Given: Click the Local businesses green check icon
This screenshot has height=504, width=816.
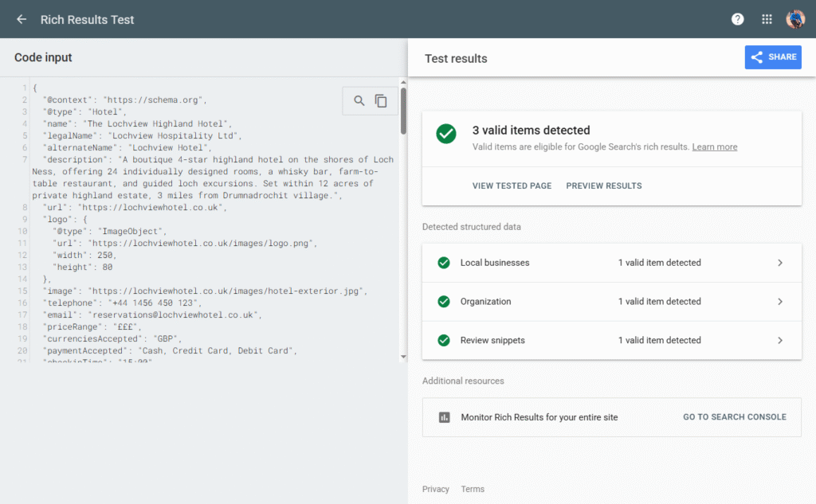Looking at the screenshot, I should click(x=444, y=263).
